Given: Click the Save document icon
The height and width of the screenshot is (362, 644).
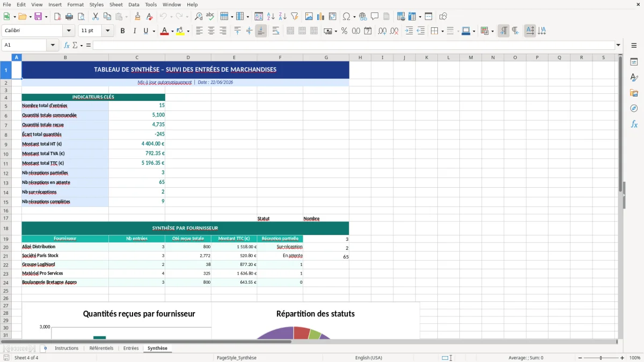Looking at the screenshot, I should (x=38, y=17).
